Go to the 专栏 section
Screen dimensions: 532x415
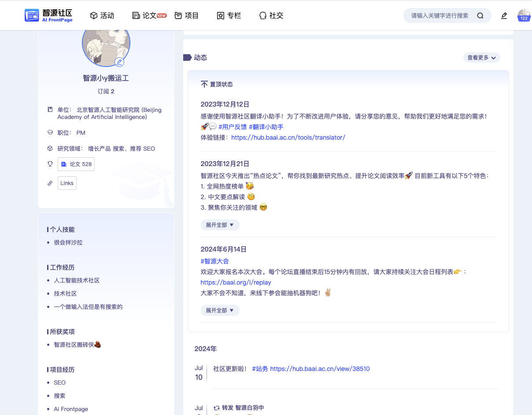pos(229,16)
